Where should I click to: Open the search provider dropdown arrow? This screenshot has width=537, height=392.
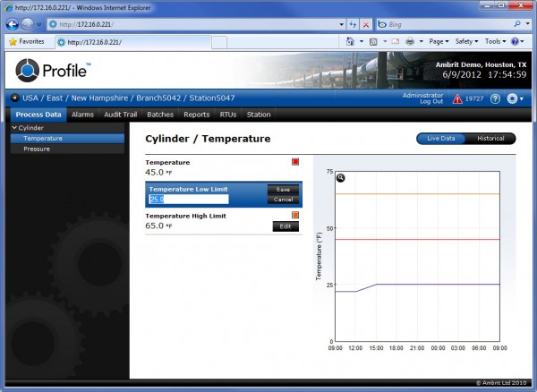tap(528, 24)
